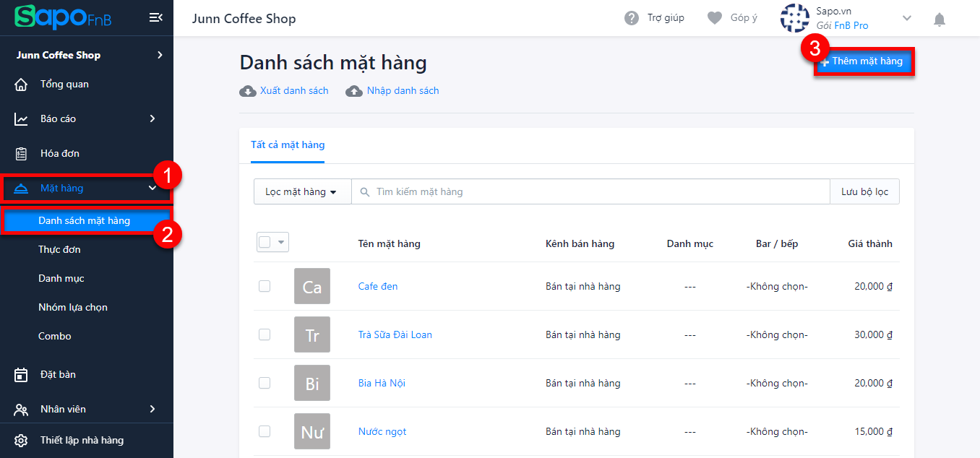Switch to the Tất cả mặt hàng tab
The height and width of the screenshot is (458, 980).
click(x=288, y=145)
